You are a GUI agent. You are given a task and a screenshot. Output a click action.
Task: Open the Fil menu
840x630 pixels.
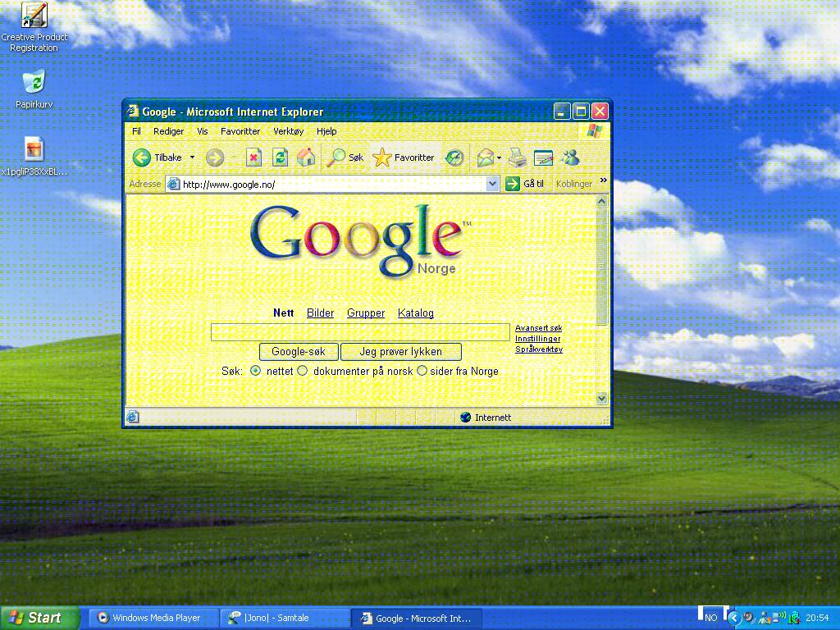pyautogui.click(x=137, y=131)
